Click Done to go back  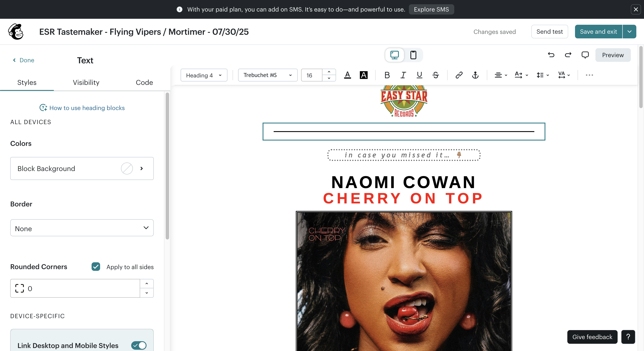pos(23,60)
